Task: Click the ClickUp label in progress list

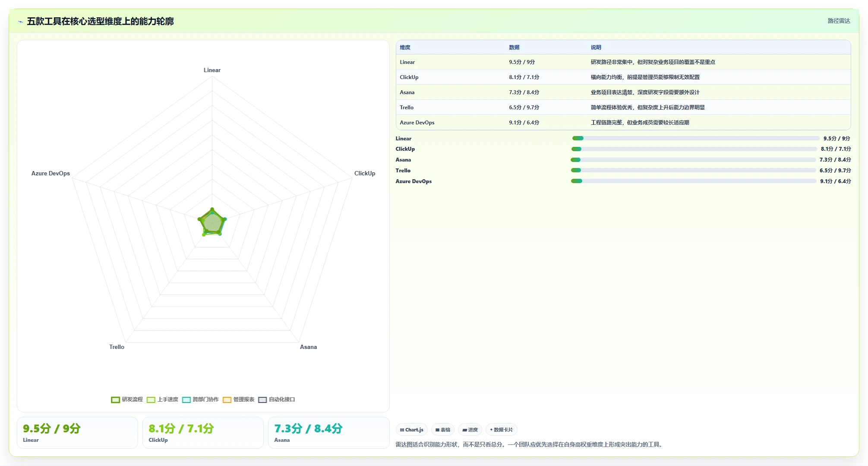Action: pyautogui.click(x=405, y=149)
